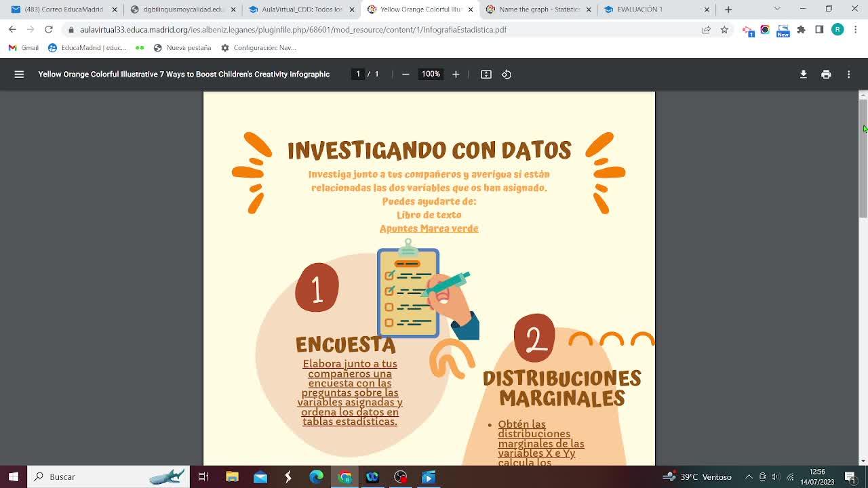Launch Microsoft Edge from the taskbar
Viewport: 868px width, 488px height.
[x=316, y=476]
